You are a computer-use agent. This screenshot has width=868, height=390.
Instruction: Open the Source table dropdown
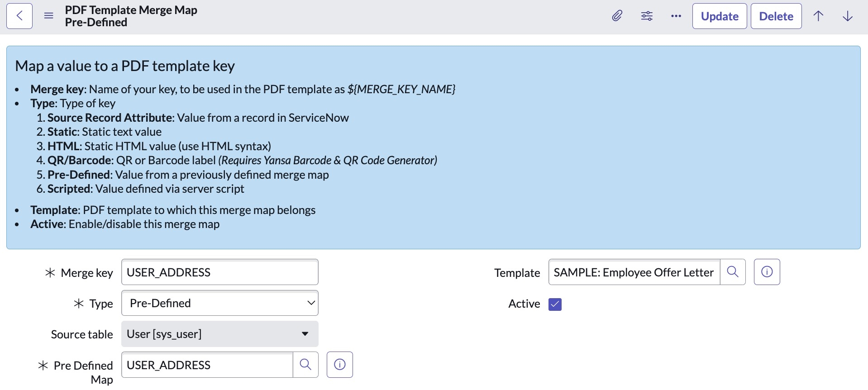pos(220,334)
